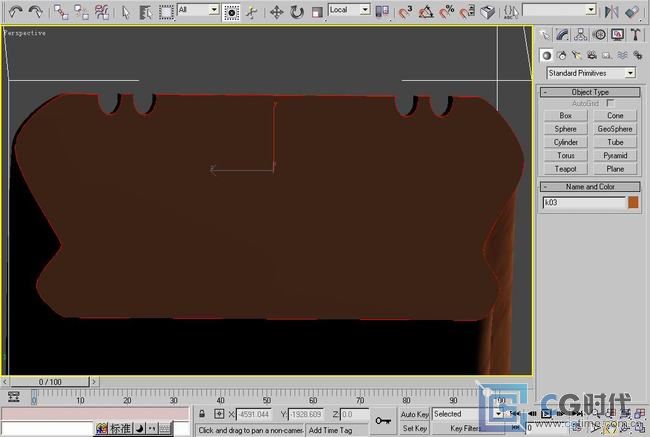The height and width of the screenshot is (437, 650).
Task: Select the Bind to Space Warp tool
Action: [x=102, y=12]
